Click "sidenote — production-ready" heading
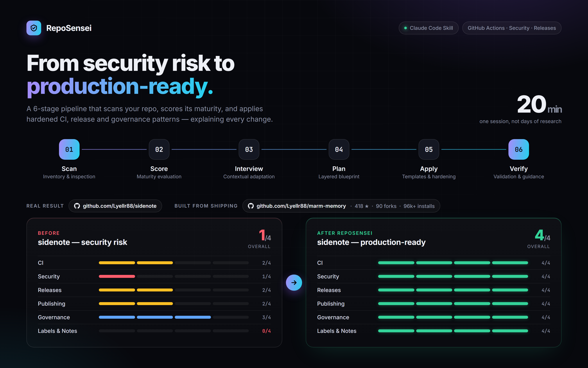Image resolution: width=588 pixels, height=368 pixels. [371, 242]
